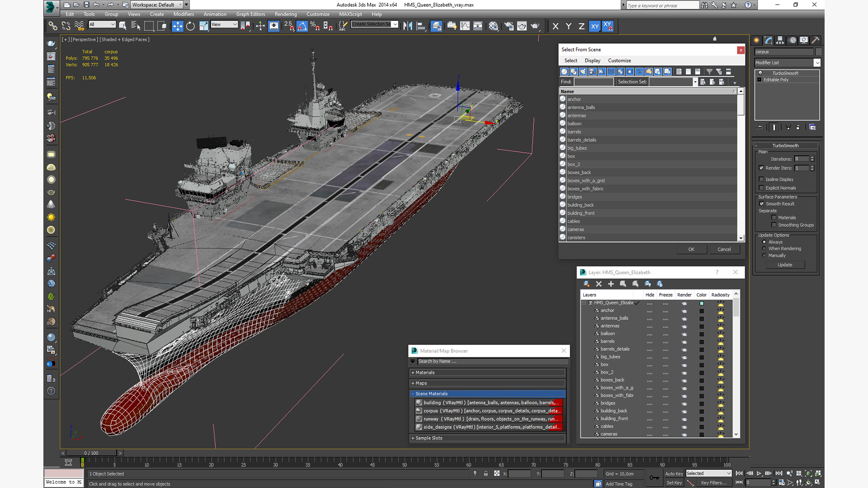Switch to the Create command panel tab

pos(757,40)
